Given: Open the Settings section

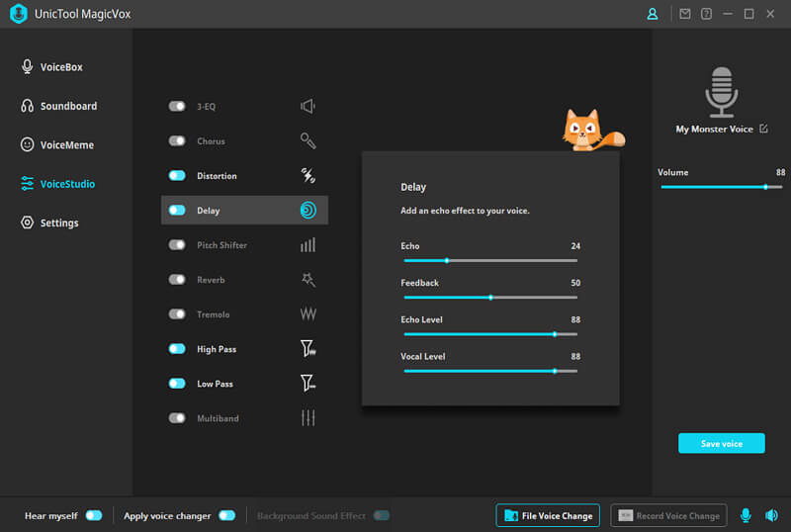Looking at the screenshot, I should [x=49, y=222].
